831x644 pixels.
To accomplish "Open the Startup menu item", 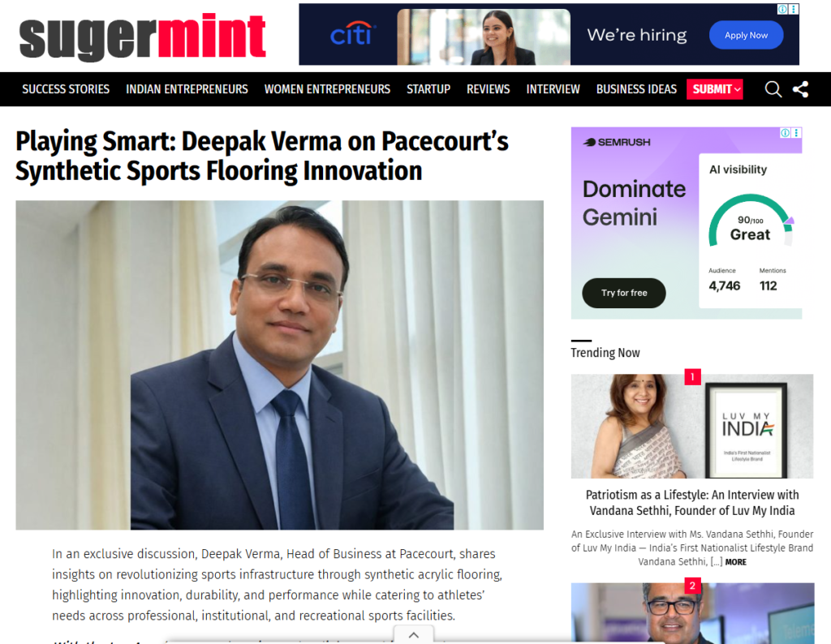I will 428,89.
